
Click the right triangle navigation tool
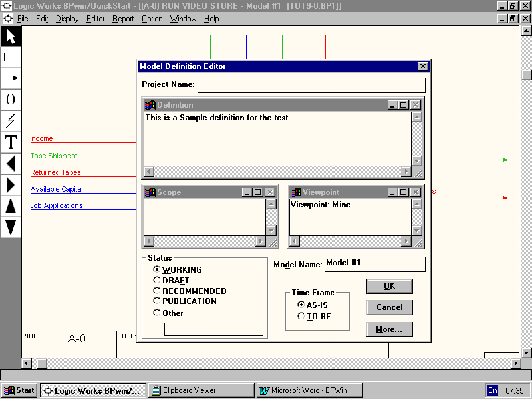11,186
